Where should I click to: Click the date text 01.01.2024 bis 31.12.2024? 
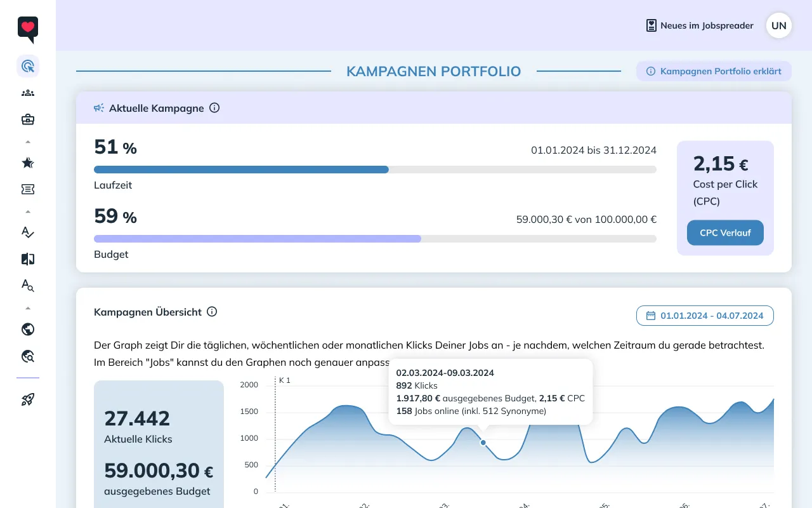[x=594, y=150]
